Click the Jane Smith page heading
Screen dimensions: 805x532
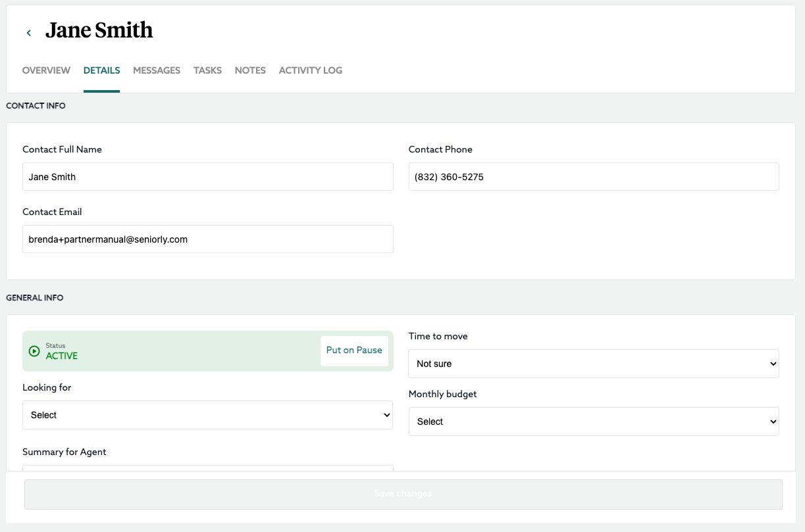99,30
